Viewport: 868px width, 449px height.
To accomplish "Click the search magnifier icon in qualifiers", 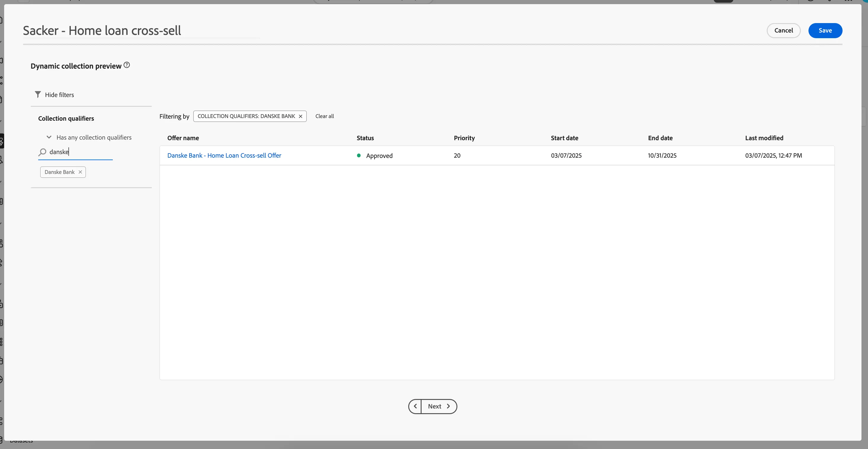I will coord(42,152).
